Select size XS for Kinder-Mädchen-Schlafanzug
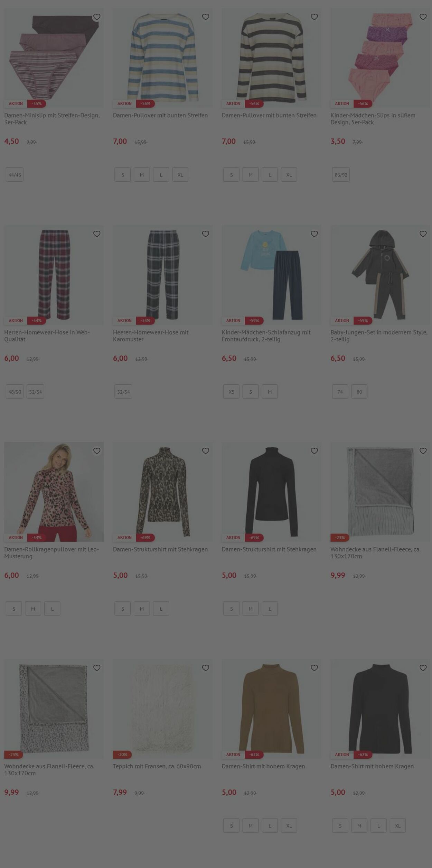The image size is (432, 868). click(231, 392)
